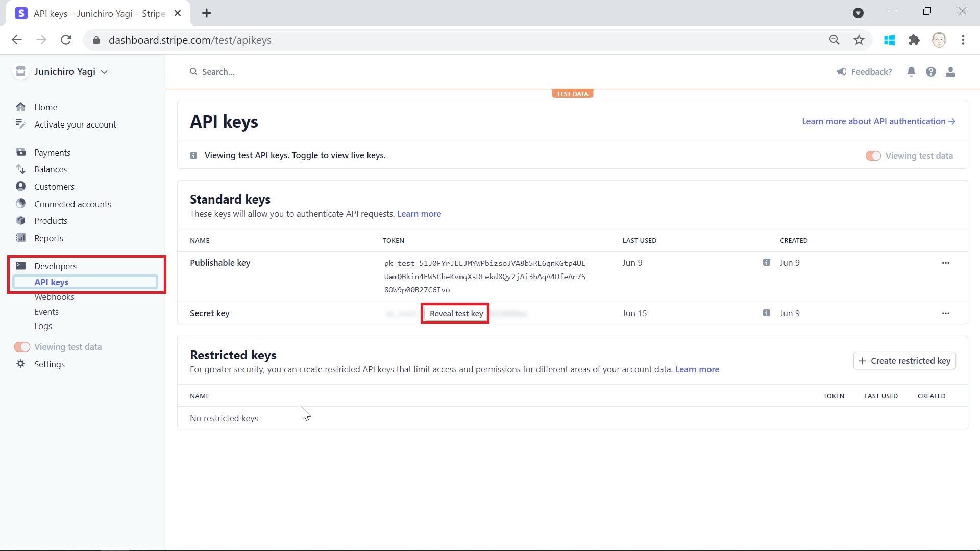
Task: Open the Secret key overflow menu
Action: pyautogui.click(x=946, y=313)
